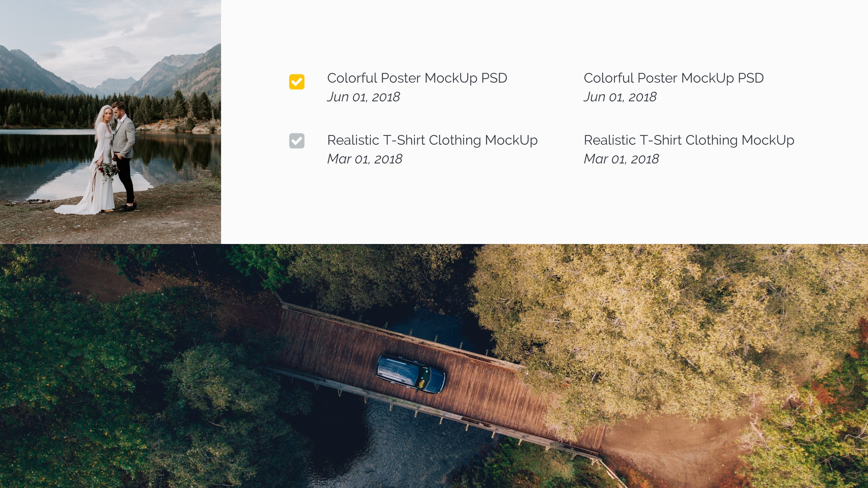
Task: Open Colorful Poster MockUp PSD beside yellow checkbox
Action: pyautogui.click(x=417, y=78)
